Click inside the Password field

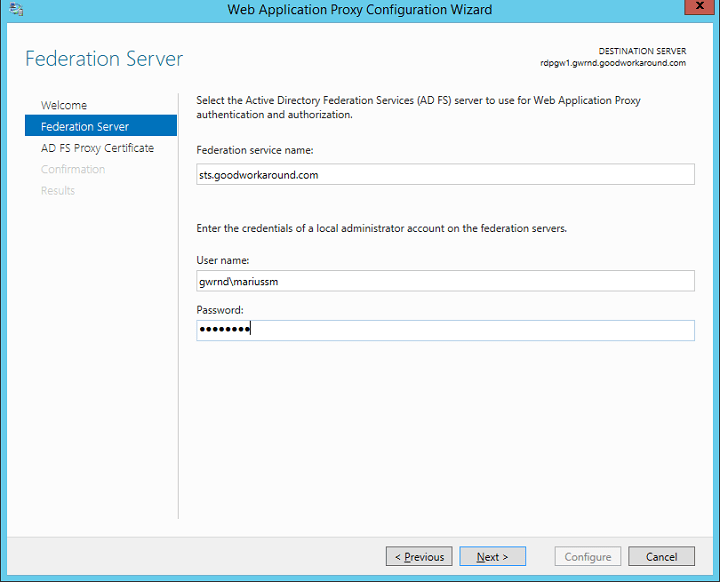445,330
